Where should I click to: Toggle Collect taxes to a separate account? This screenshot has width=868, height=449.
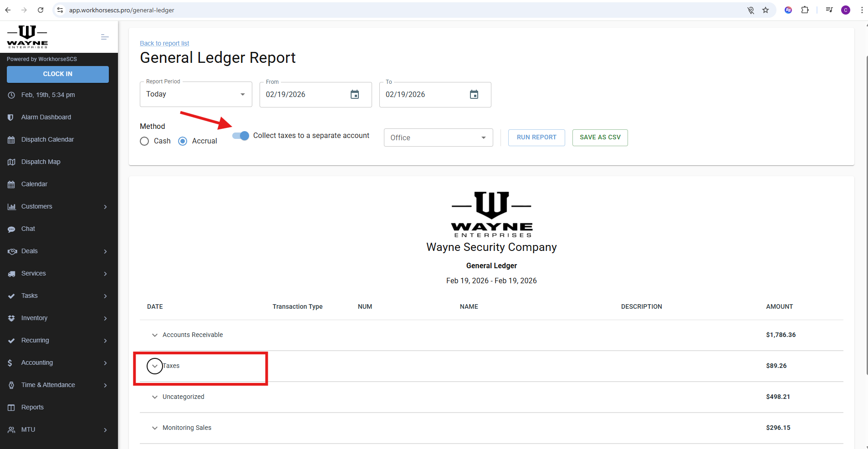241,136
